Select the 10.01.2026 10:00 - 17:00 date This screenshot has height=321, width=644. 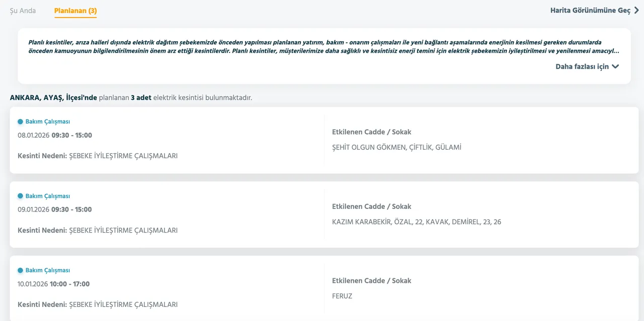pos(54,284)
